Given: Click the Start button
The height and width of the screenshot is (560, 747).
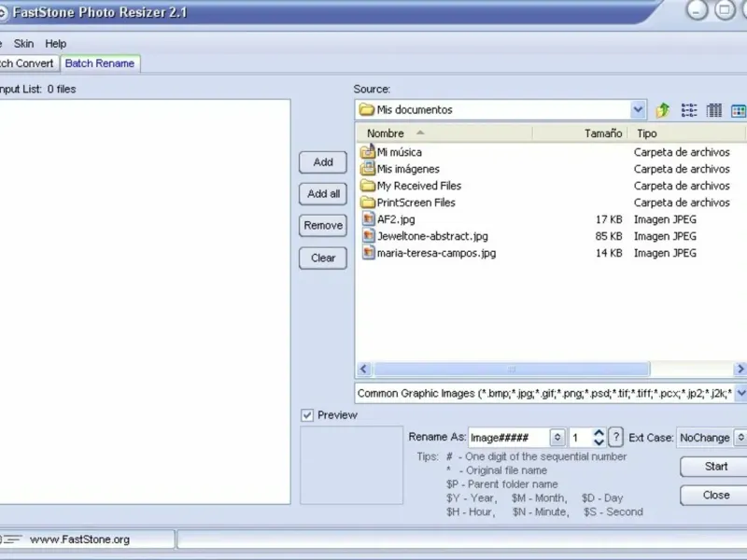Looking at the screenshot, I should 715,467.
